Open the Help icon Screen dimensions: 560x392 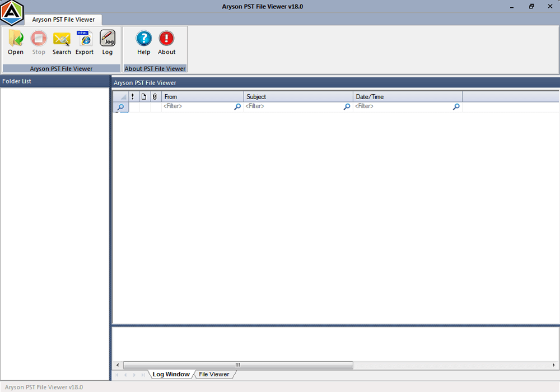144,43
